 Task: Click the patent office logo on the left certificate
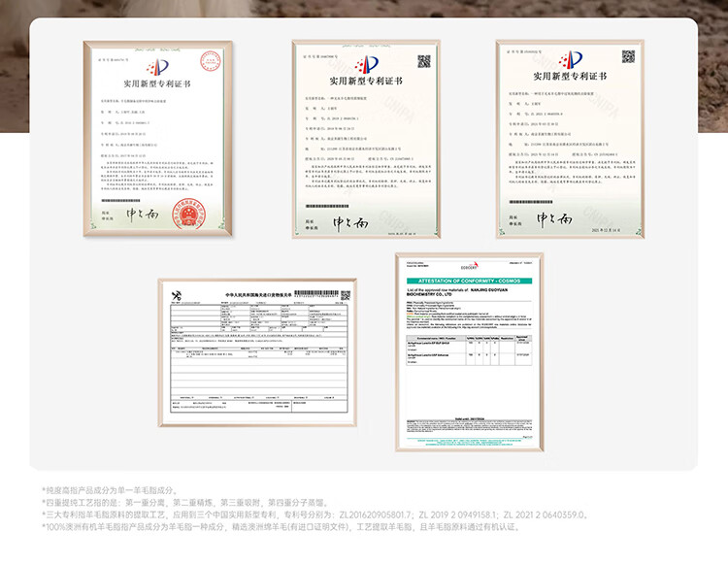coord(157,68)
